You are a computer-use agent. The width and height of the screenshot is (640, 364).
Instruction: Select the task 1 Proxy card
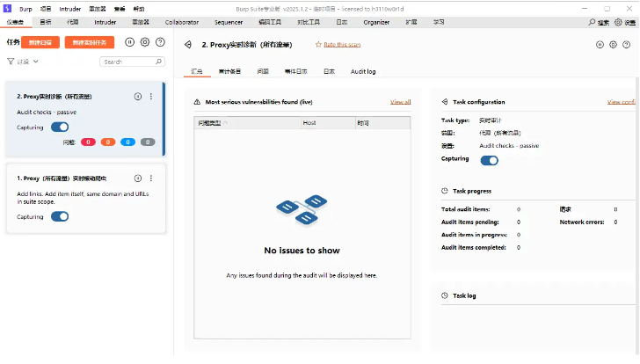(x=86, y=199)
